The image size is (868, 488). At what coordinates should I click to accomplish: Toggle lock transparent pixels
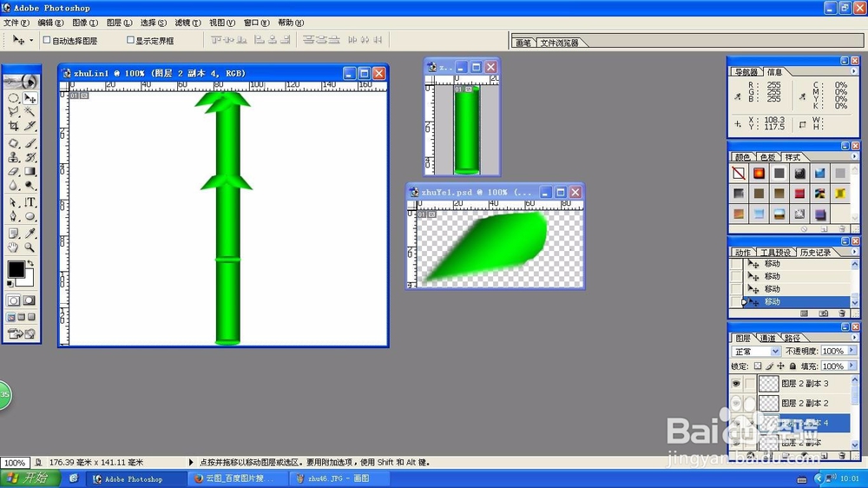pos(757,366)
